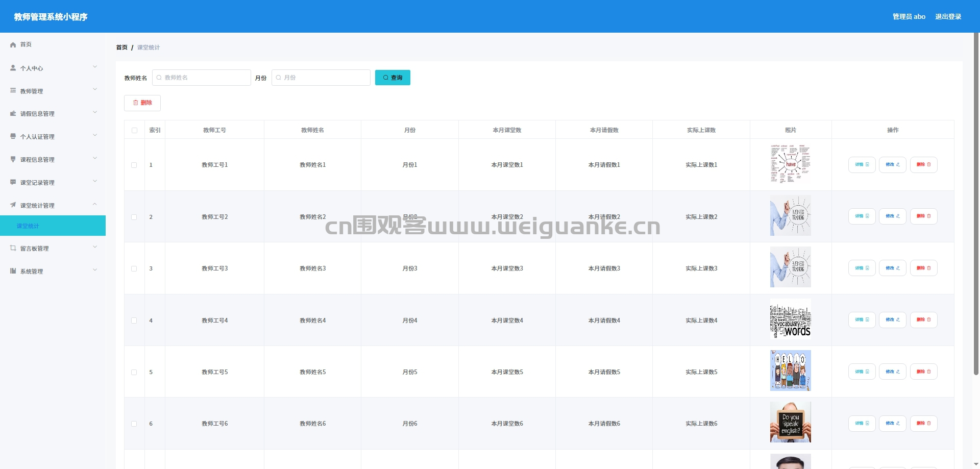Check the checkbox for row 2
This screenshot has width=980, height=469.
(x=134, y=217)
